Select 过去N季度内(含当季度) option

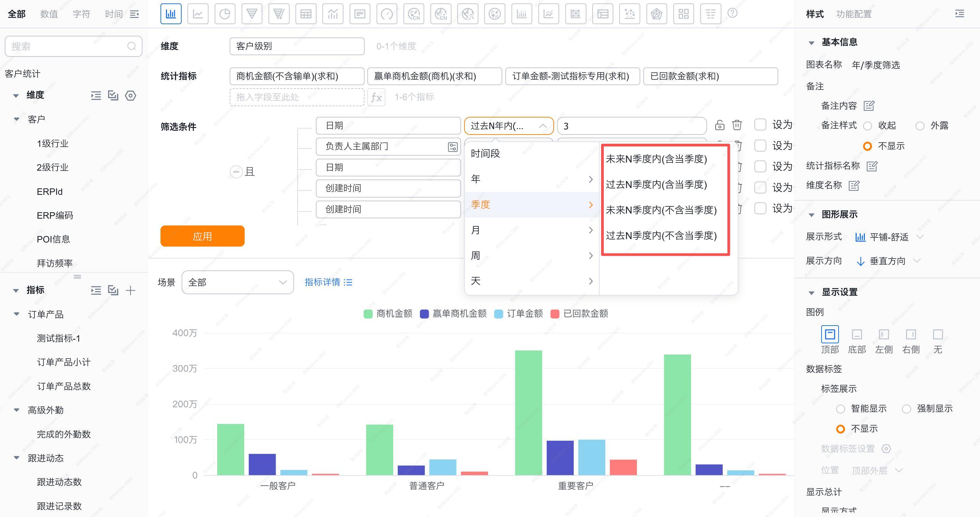click(x=656, y=185)
